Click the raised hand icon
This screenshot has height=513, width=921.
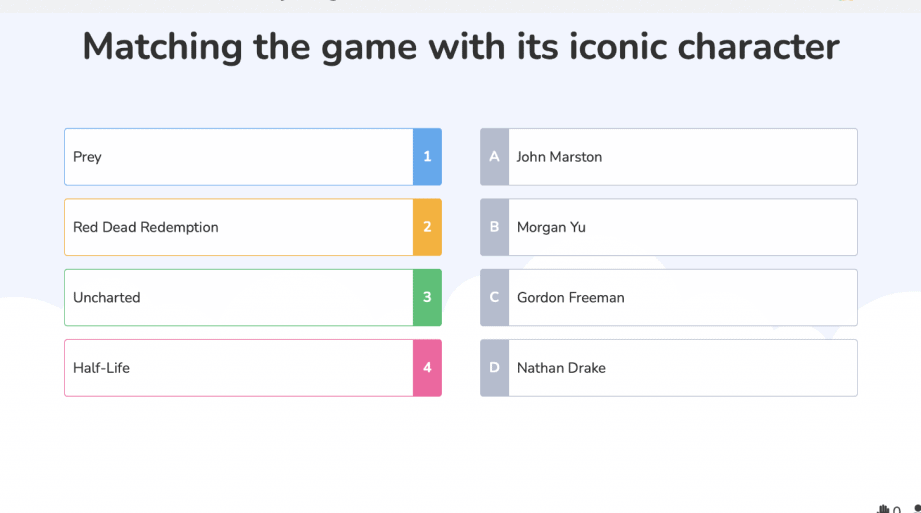[884, 509]
